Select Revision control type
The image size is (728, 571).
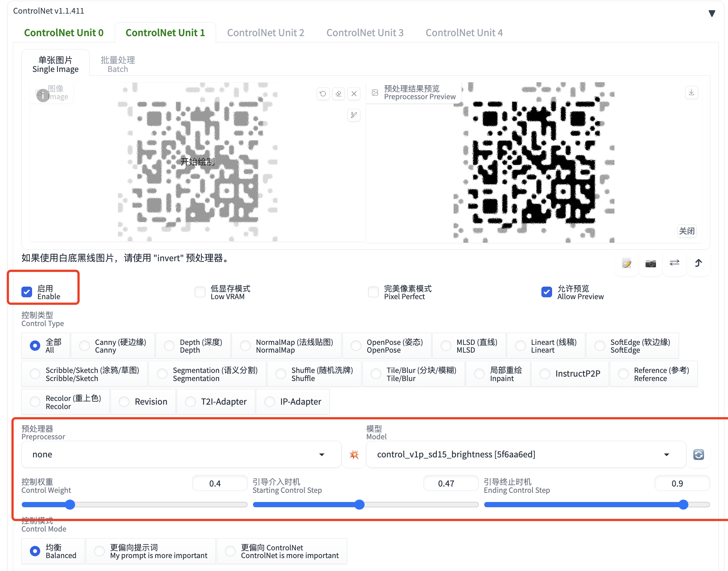pyautogui.click(x=143, y=402)
